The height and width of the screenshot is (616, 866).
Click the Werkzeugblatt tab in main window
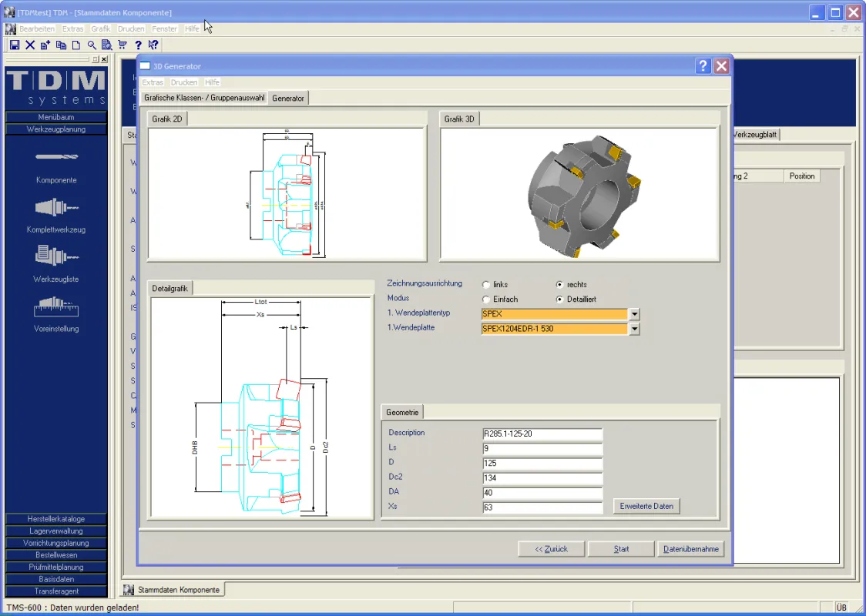755,134
